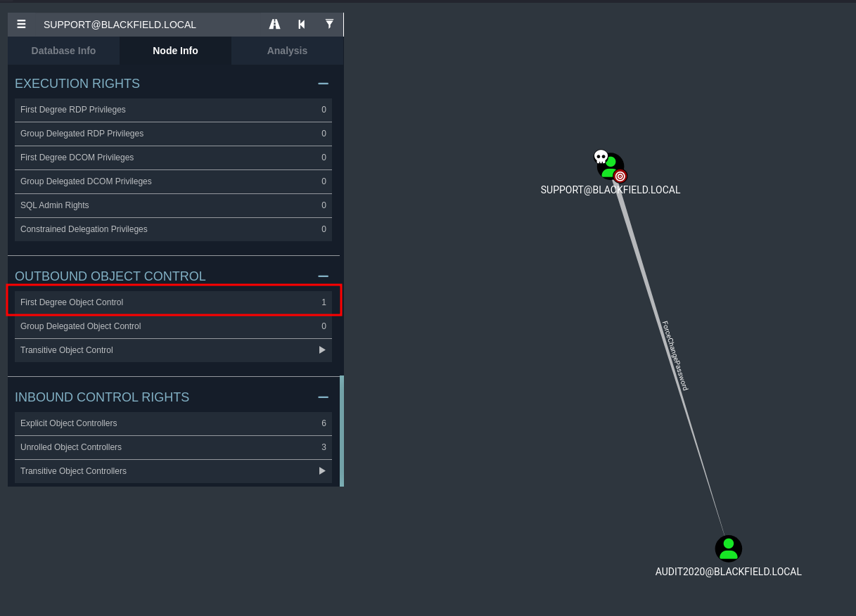Collapse the Outbound Object Control section
856x616 pixels.
pos(323,276)
